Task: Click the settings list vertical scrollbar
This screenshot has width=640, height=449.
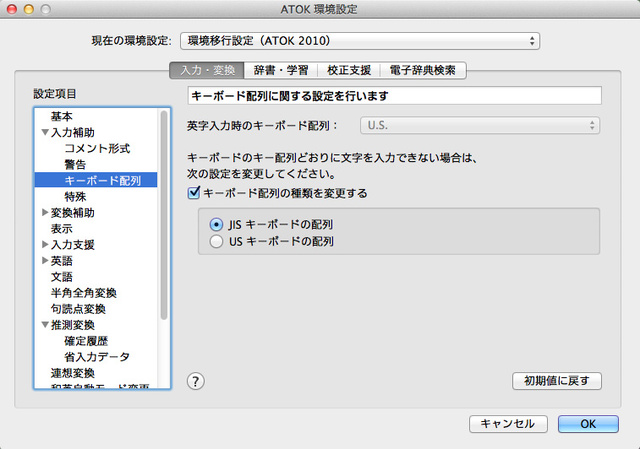Action: click(164, 215)
